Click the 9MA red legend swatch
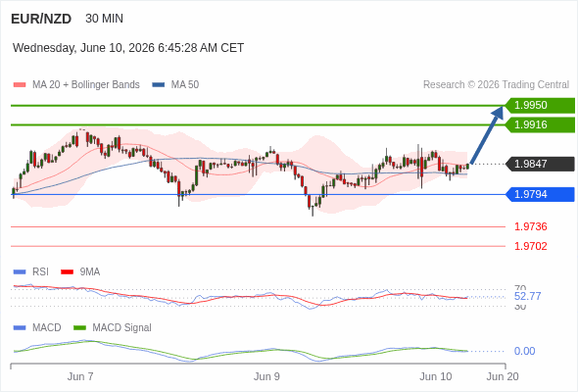 click(67, 272)
